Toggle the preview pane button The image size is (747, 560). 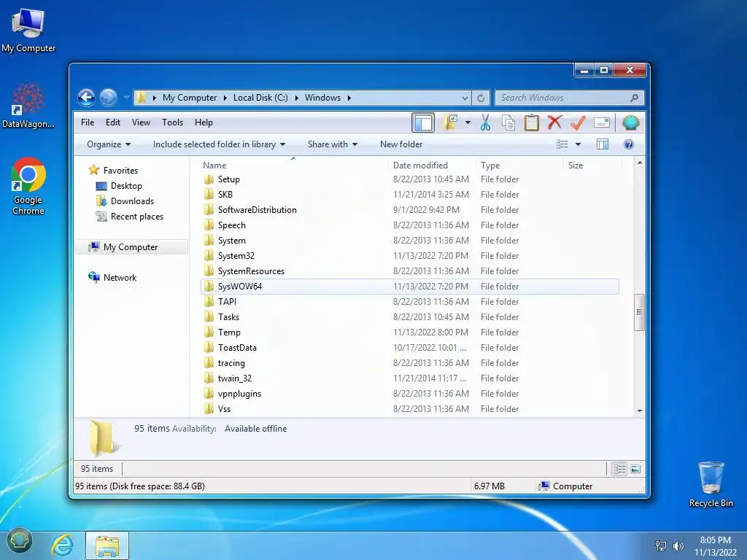602,144
